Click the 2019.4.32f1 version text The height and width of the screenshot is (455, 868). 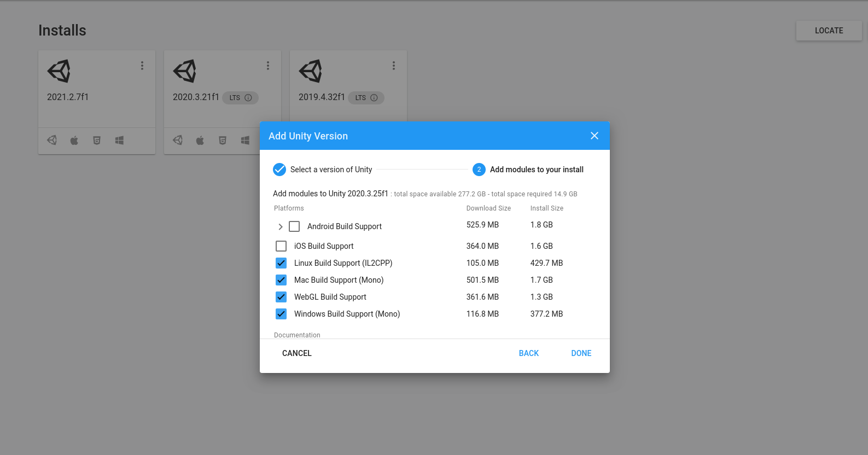(x=322, y=97)
